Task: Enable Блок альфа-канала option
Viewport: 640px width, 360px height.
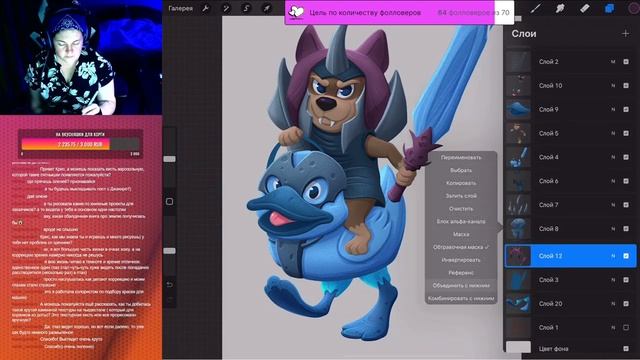Action: point(461,221)
